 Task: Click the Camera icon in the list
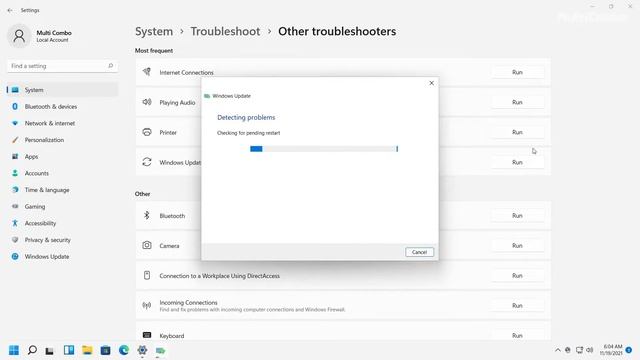(147, 245)
